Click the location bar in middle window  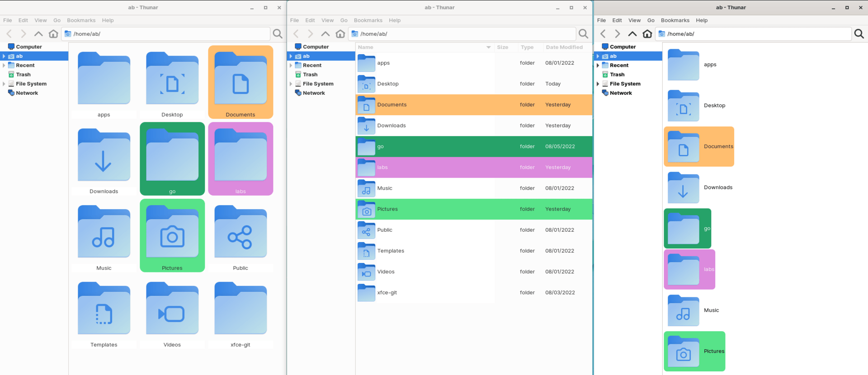tap(462, 34)
